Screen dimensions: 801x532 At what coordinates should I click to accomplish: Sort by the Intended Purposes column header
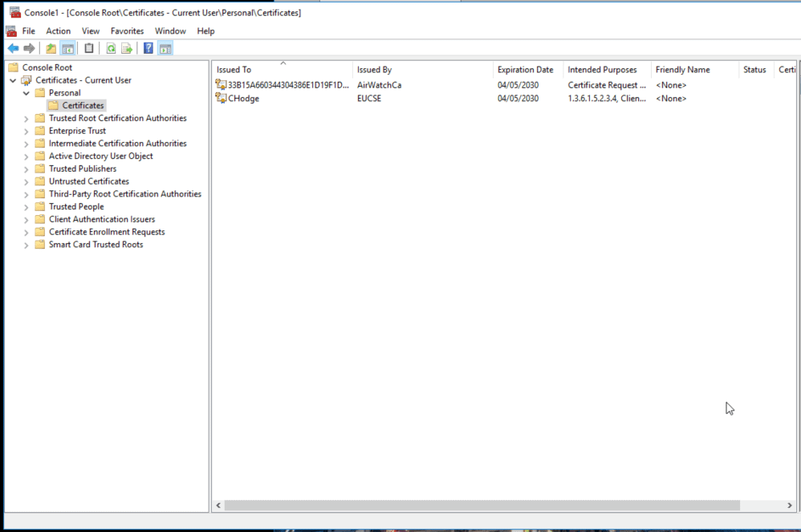click(x=607, y=70)
